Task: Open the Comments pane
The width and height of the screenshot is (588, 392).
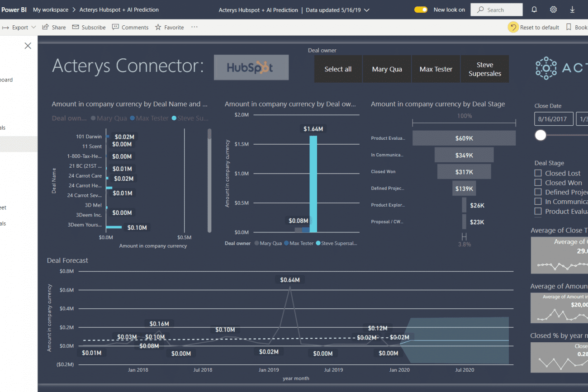Action: pos(116,27)
